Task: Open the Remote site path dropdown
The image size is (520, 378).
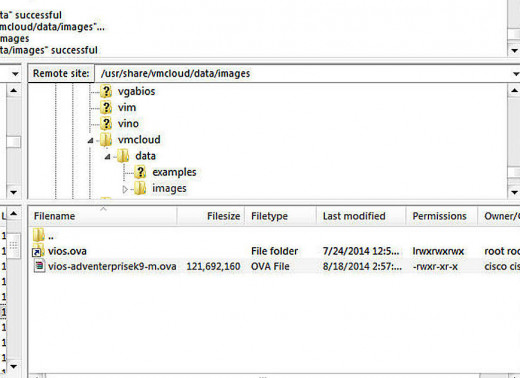Action: tap(515, 74)
